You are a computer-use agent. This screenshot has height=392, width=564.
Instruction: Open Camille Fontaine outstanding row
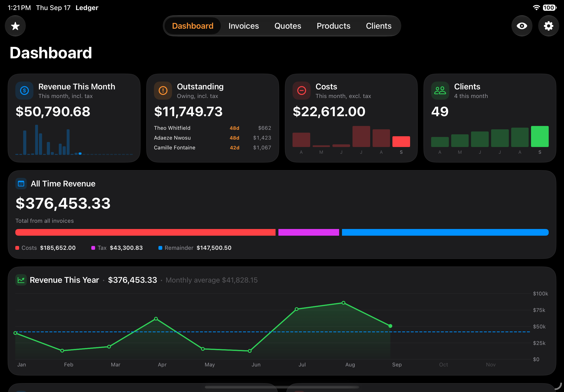coord(212,148)
